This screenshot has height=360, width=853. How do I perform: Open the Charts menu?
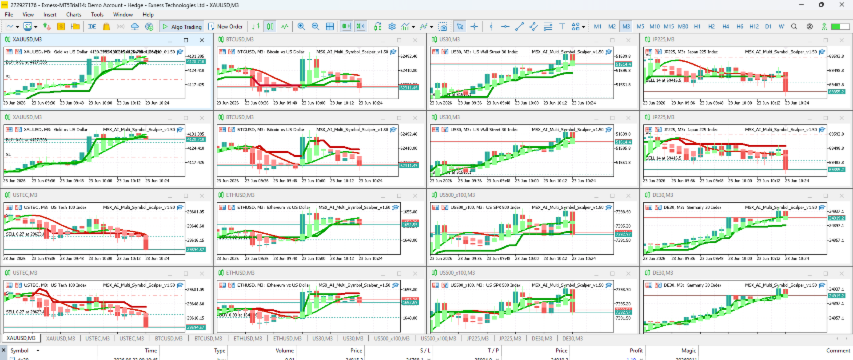[x=74, y=15]
